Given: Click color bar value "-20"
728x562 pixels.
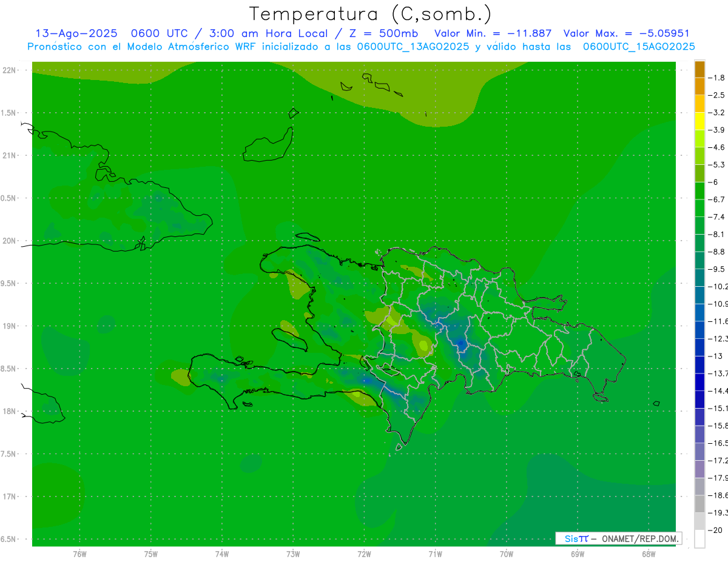Looking at the screenshot, I should pyautogui.click(x=715, y=530).
